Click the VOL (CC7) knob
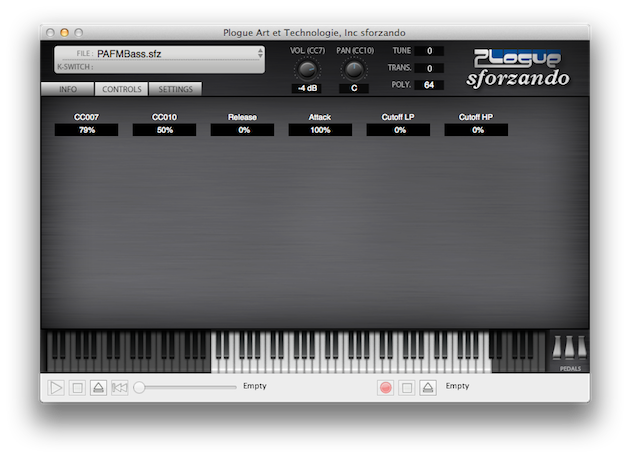630x458 pixels. [307, 70]
